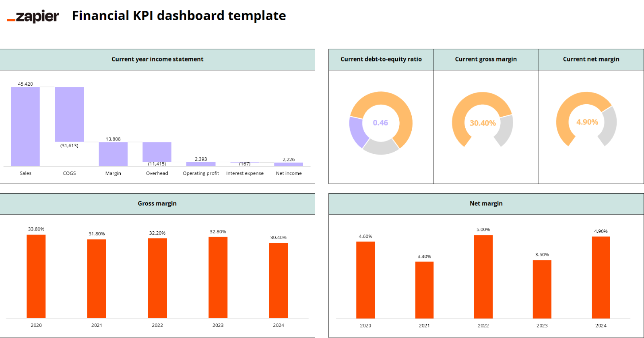This screenshot has width=644, height=338.
Task: Click the 13,808 Margin value label
Action: (113, 139)
